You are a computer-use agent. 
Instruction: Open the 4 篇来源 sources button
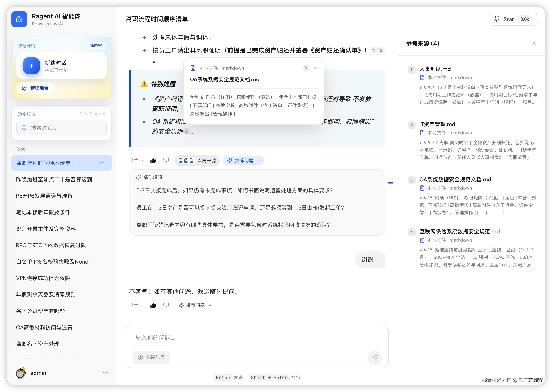point(197,161)
